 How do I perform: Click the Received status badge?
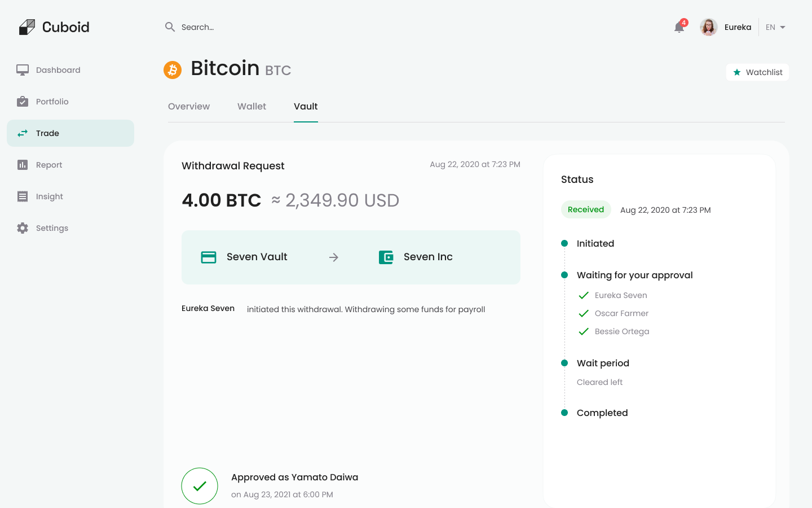click(x=586, y=209)
